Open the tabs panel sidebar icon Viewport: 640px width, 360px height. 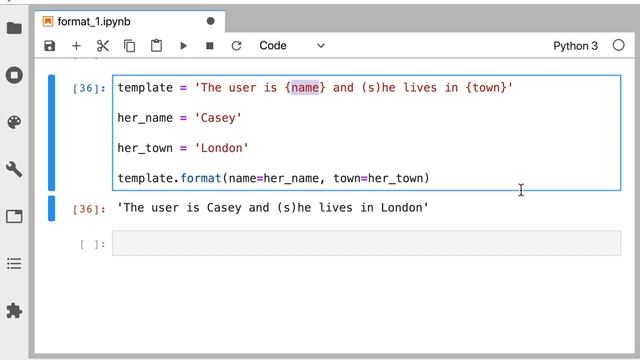click(x=14, y=216)
